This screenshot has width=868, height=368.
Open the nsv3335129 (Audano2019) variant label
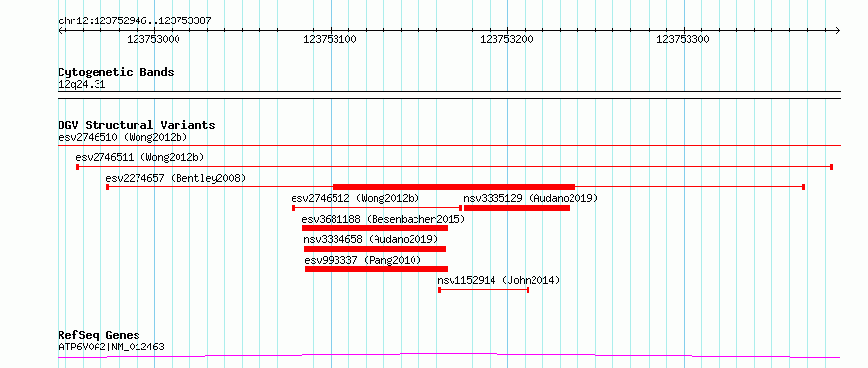pyautogui.click(x=531, y=198)
